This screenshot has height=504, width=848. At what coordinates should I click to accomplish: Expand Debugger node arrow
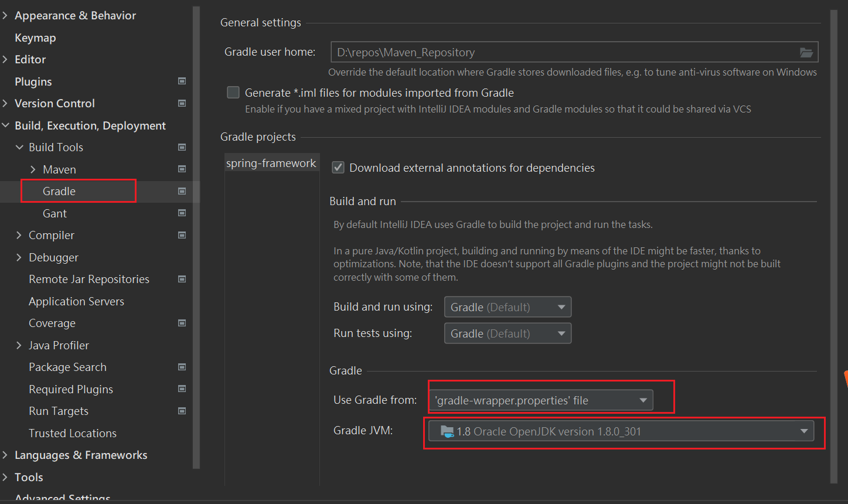point(19,257)
